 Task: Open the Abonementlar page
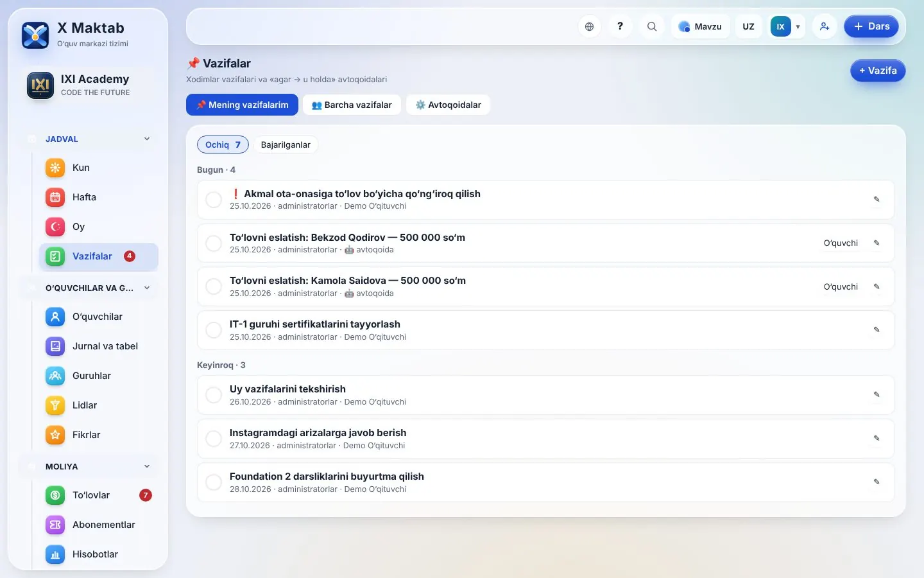pos(98,525)
